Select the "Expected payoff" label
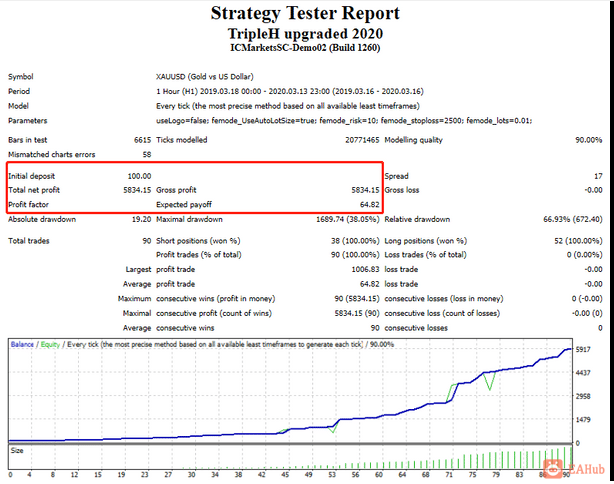This screenshot has width=614, height=484. (184, 204)
